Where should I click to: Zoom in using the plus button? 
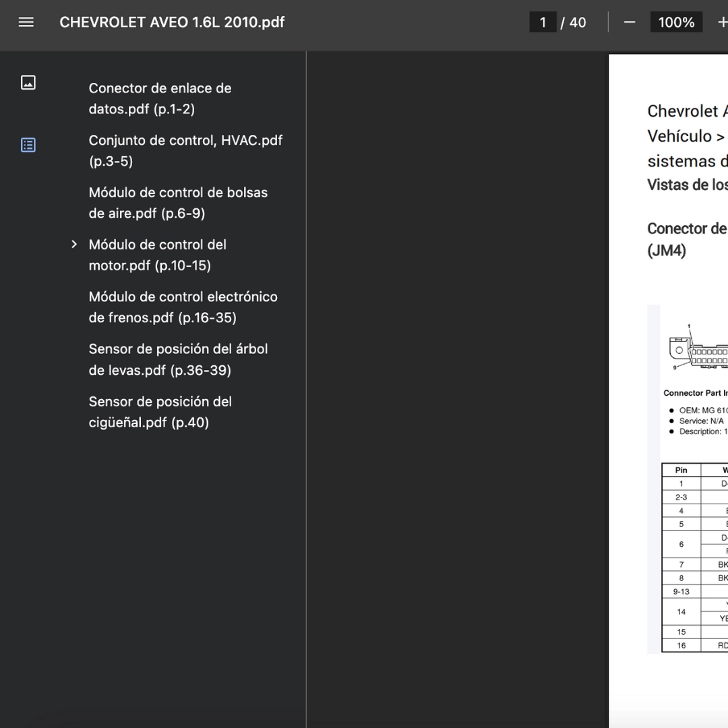pos(722,22)
